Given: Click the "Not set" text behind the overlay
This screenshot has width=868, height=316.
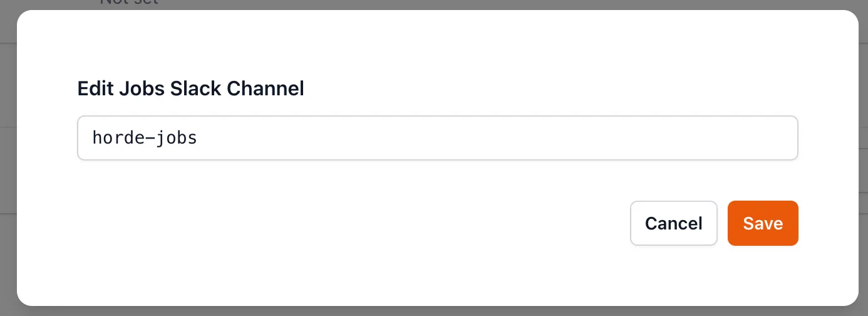Looking at the screenshot, I should click(129, 3).
